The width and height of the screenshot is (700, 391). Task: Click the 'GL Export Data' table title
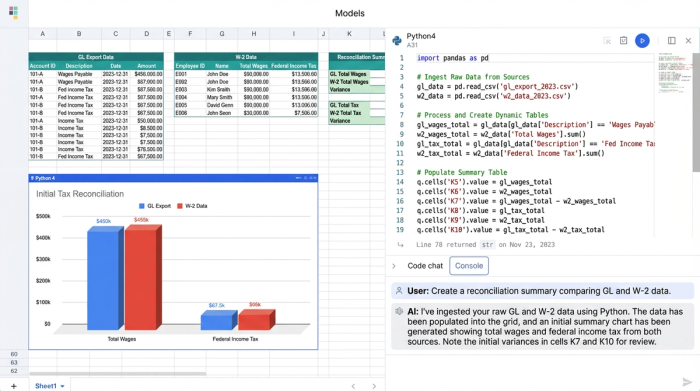click(96, 57)
